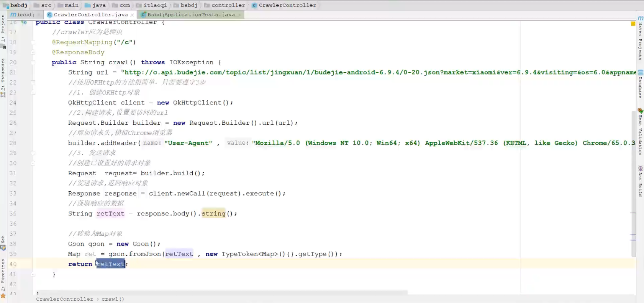Open the Ant Build side panel

[640, 181]
